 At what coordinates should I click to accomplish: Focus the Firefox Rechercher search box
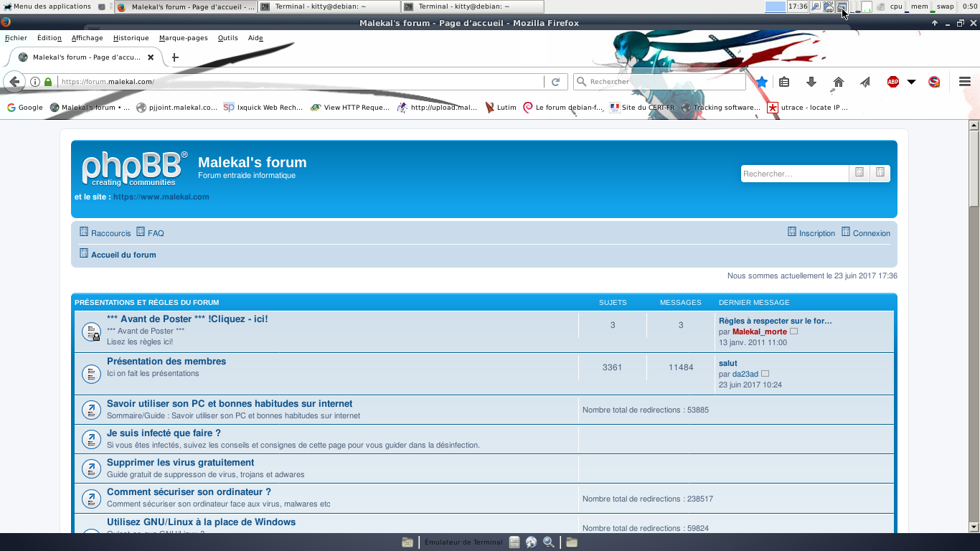[x=660, y=82]
